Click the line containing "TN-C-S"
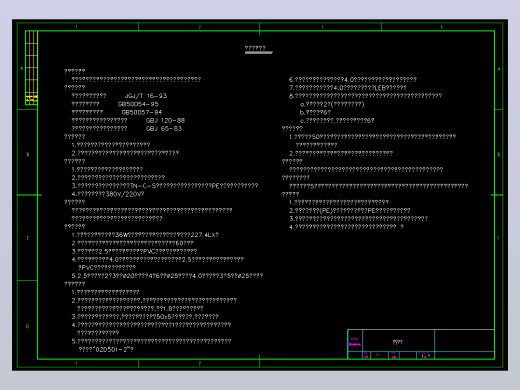Screen dimensions: 520x390 165,186
